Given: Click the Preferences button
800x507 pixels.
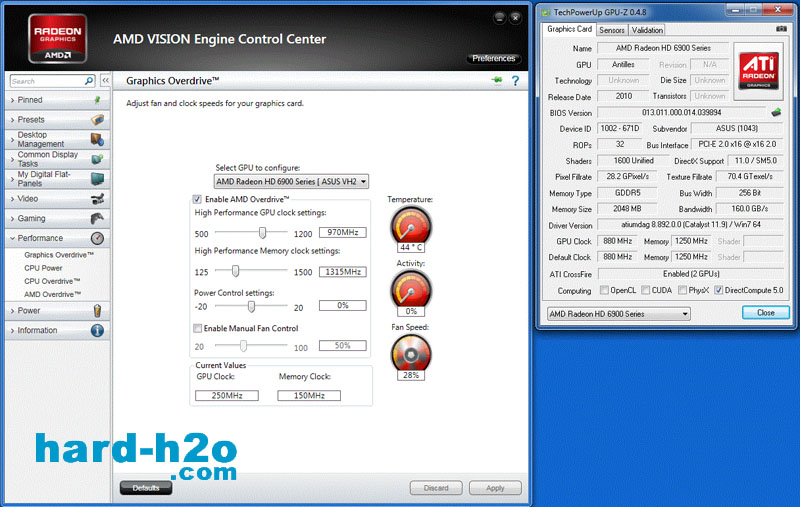Looking at the screenshot, I should 493,59.
